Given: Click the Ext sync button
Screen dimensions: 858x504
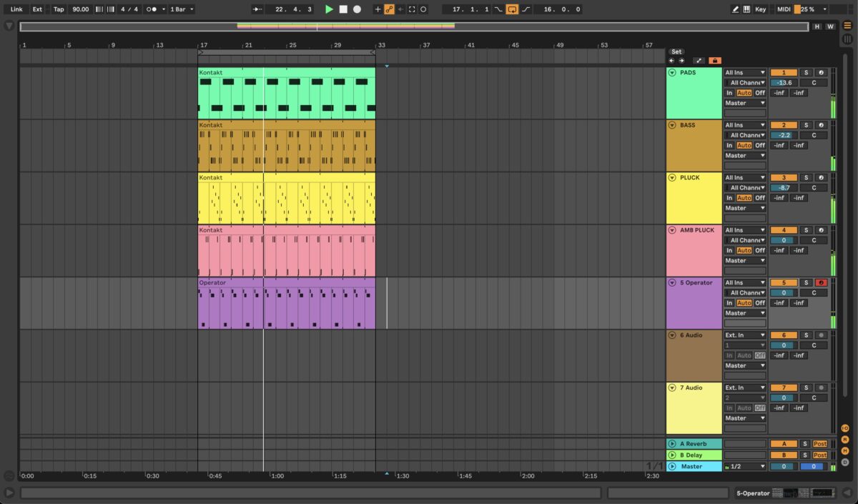Looking at the screenshot, I should pos(37,9).
